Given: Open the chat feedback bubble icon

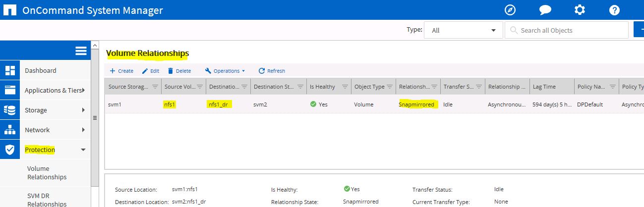Looking at the screenshot, I should [x=545, y=10].
